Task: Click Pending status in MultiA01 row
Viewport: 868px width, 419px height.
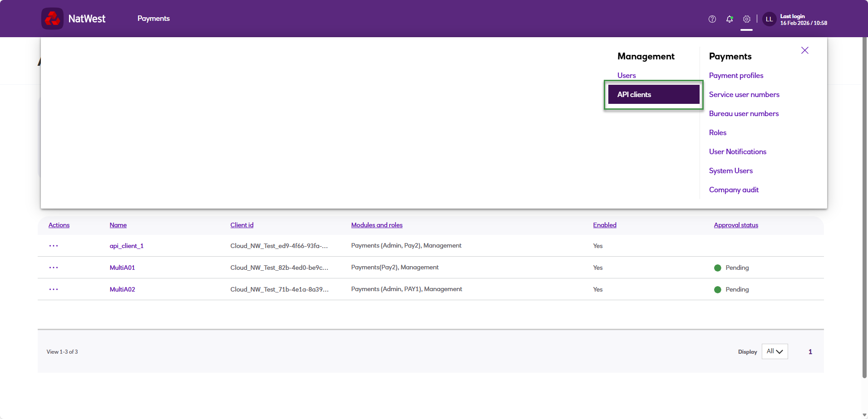Action: [x=731, y=268]
